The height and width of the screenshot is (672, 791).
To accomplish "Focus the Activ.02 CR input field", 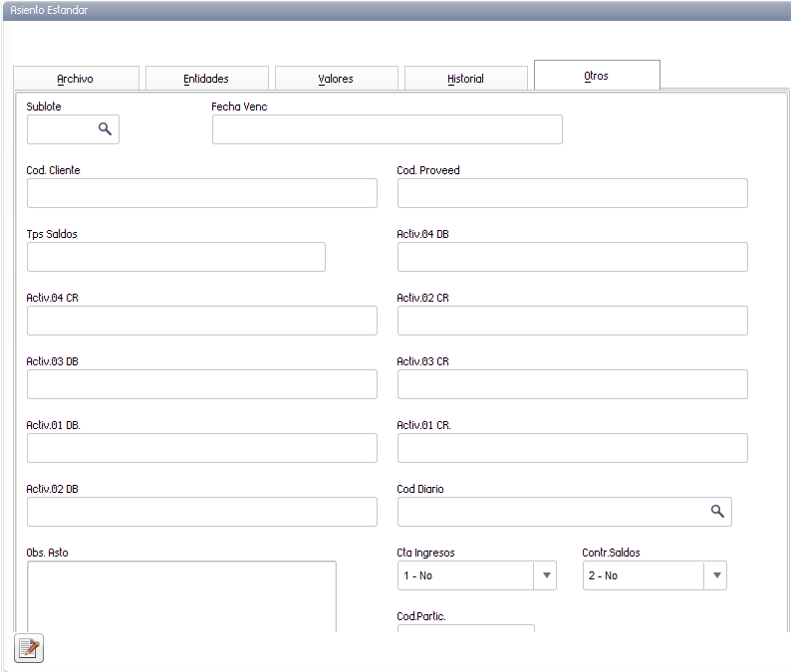I will [x=572, y=321].
